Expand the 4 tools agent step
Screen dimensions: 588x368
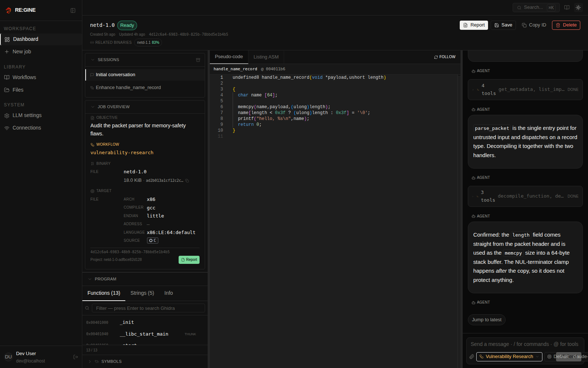point(525,89)
